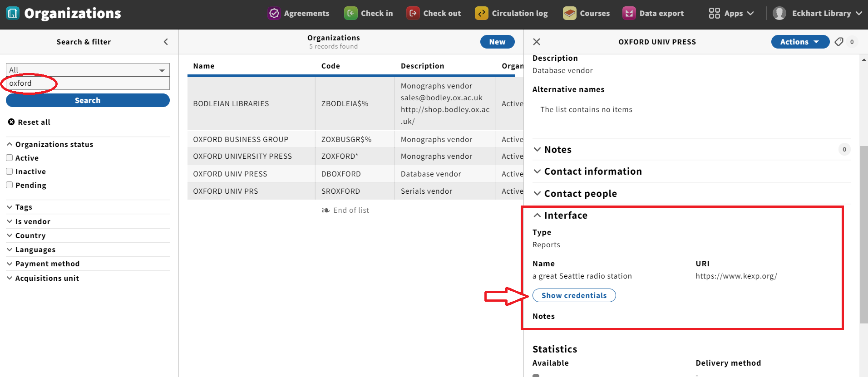Open the Data export app
The image size is (868, 377).
click(x=653, y=13)
